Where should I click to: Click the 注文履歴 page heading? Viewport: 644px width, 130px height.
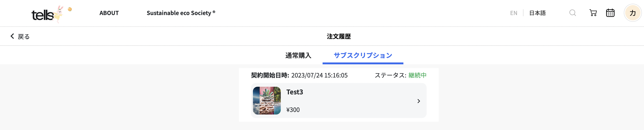339,36
